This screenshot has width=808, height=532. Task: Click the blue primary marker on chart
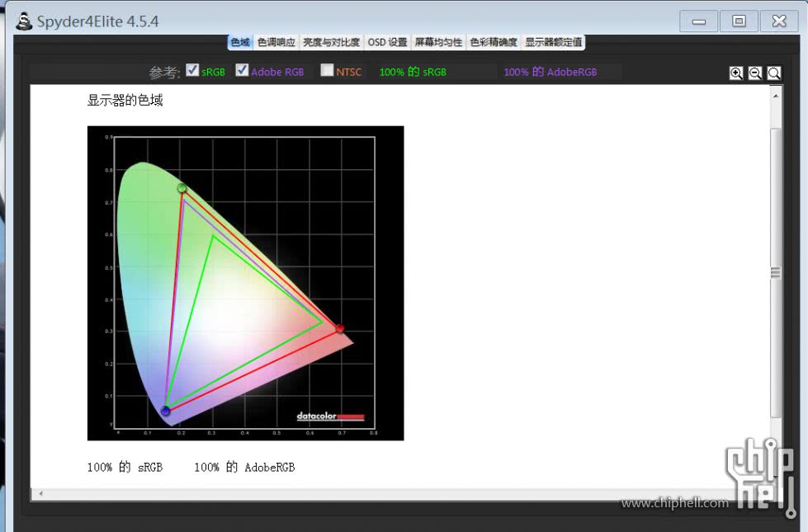click(x=165, y=411)
